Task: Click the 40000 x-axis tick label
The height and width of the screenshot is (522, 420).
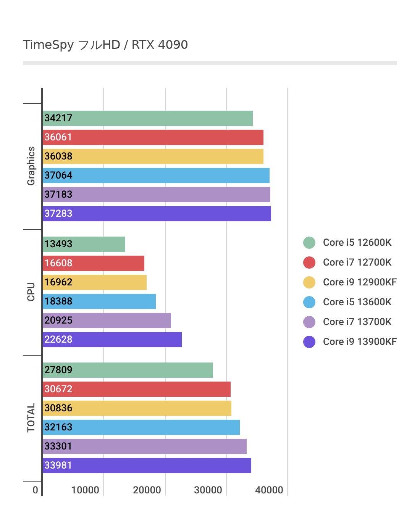Action: point(269,490)
